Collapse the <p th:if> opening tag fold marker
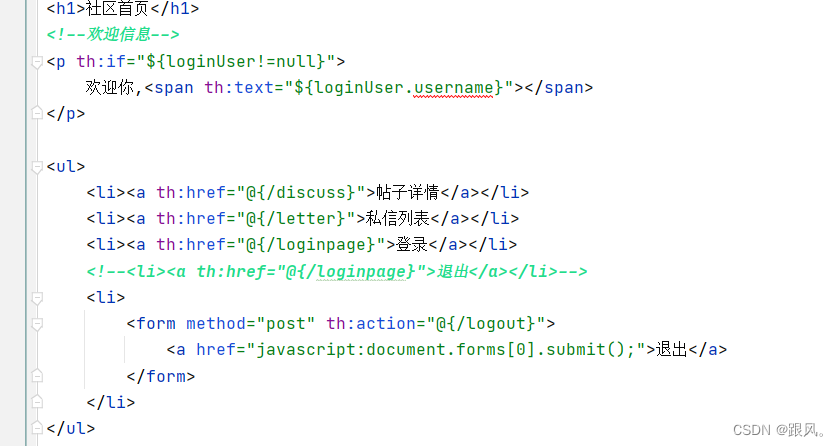Viewport: 838px width, 446px height. point(37,62)
